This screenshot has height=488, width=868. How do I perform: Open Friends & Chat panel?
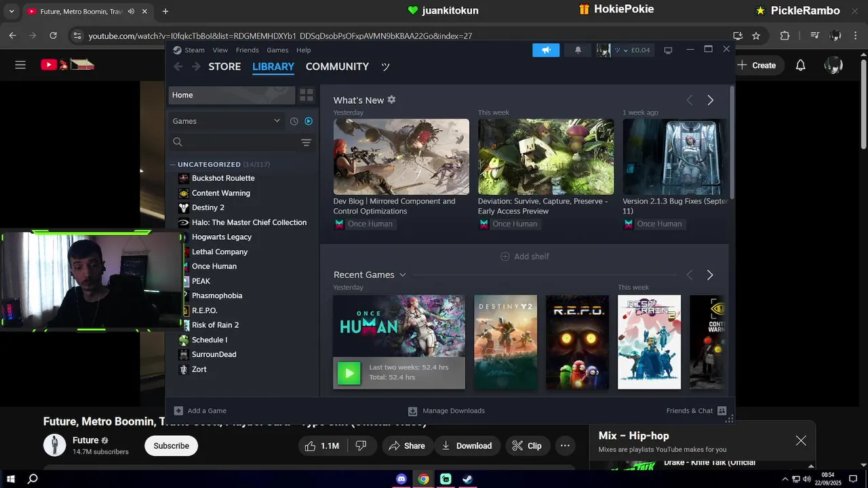pos(696,411)
